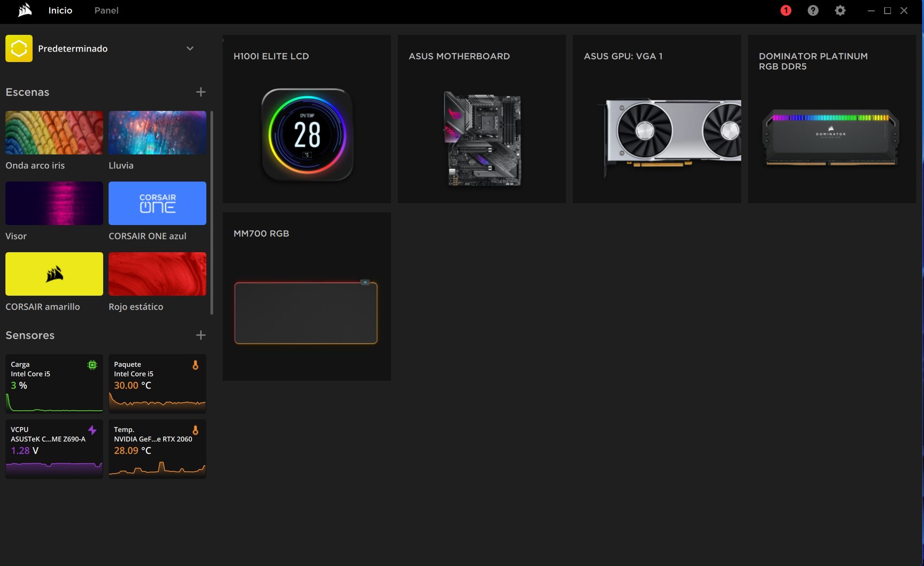Open the H100I ELITE LCD device tile

307,119
